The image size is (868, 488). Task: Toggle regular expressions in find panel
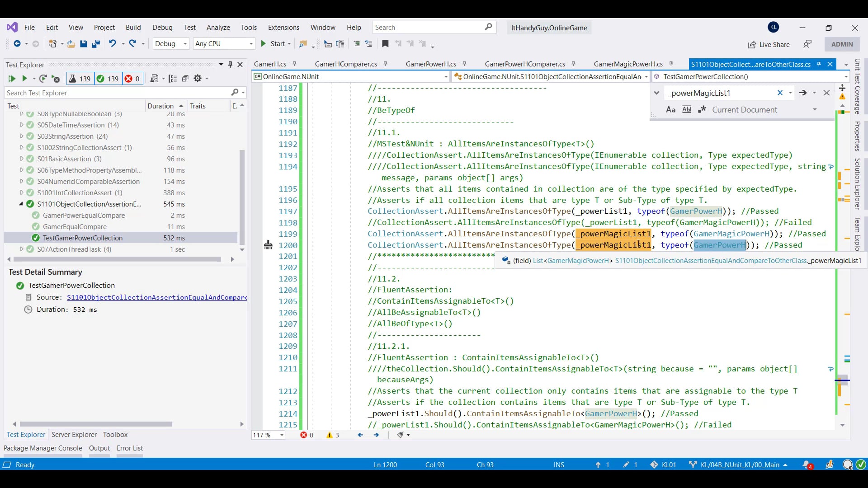[x=702, y=110]
